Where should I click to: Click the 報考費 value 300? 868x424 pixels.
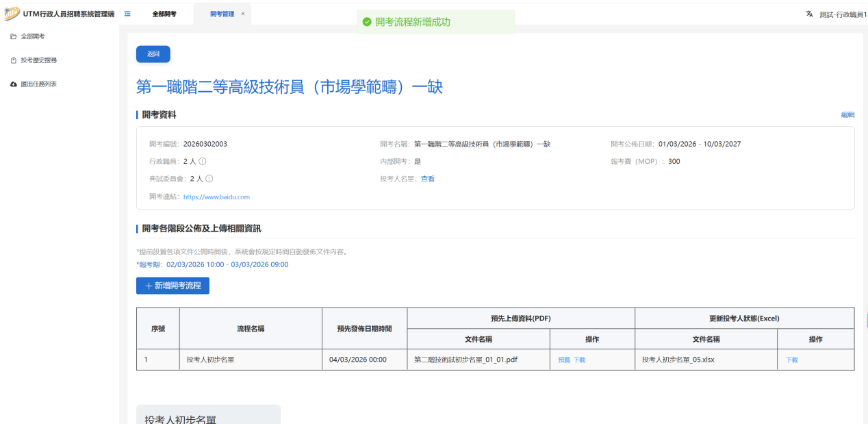tap(674, 162)
